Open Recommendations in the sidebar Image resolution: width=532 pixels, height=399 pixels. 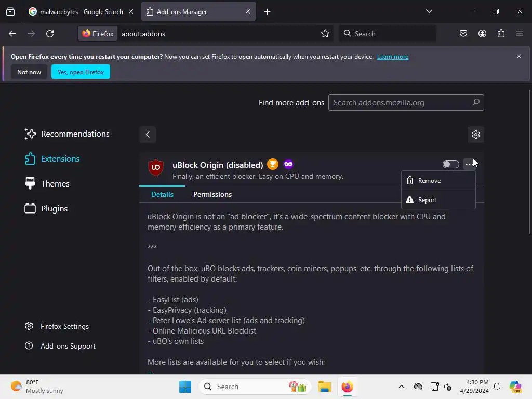pyautogui.click(x=67, y=134)
